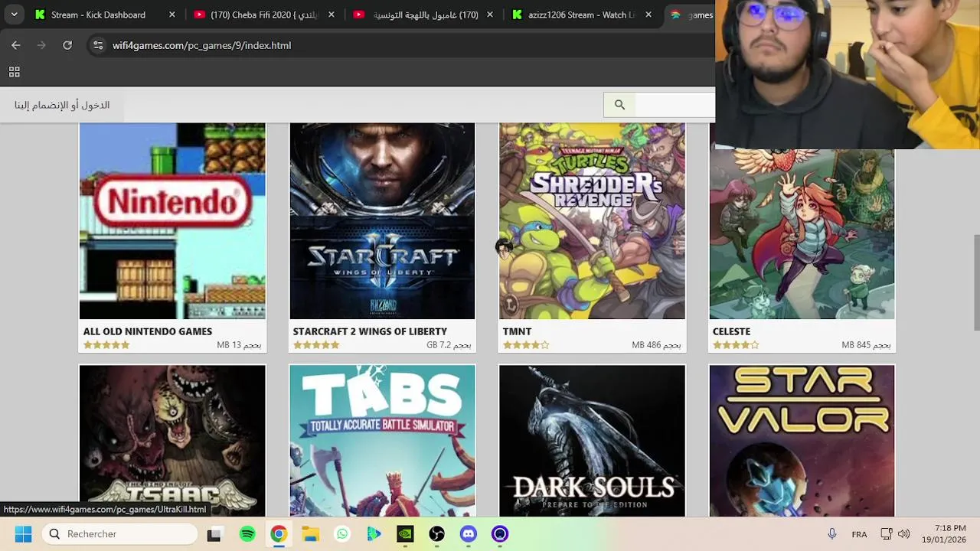Image resolution: width=980 pixels, height=551 pixels.
Task: Open the Celeste cover image
Action: coord(802,233)
